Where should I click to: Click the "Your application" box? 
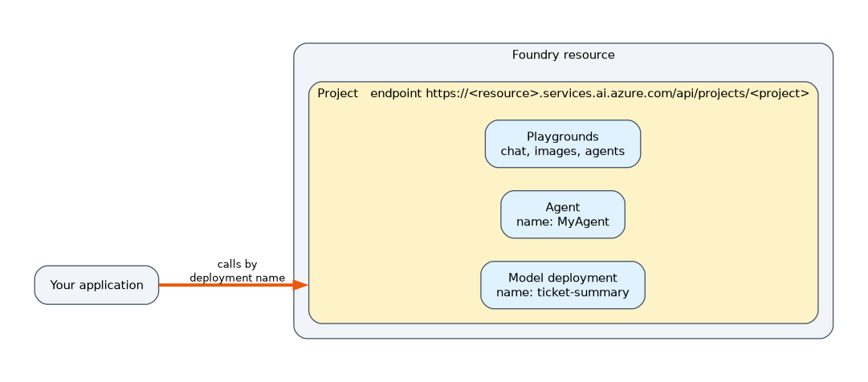click(x=97, y=285)
